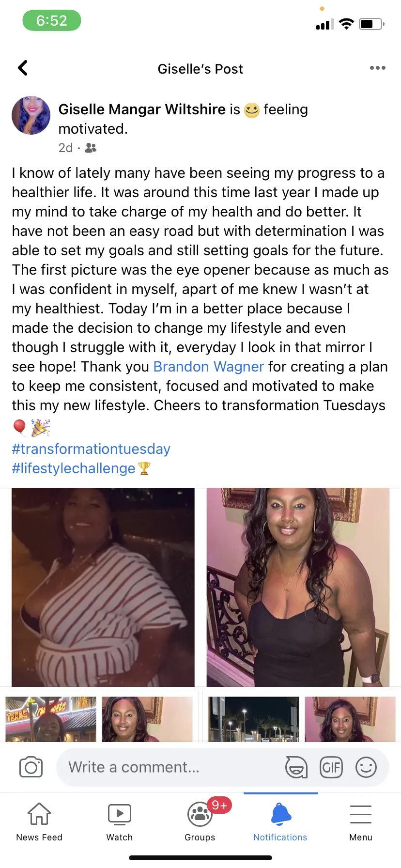Screen dimensions: 401x868
Task: Tap the smiley emoji icon in comment bar
Action: [366, 767]
